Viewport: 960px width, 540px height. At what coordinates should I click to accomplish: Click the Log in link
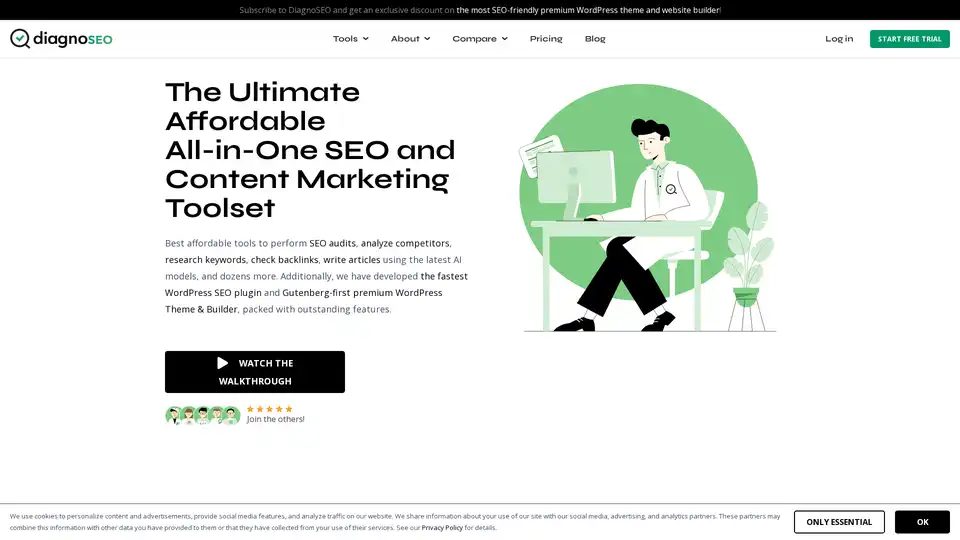click(839, 39)
